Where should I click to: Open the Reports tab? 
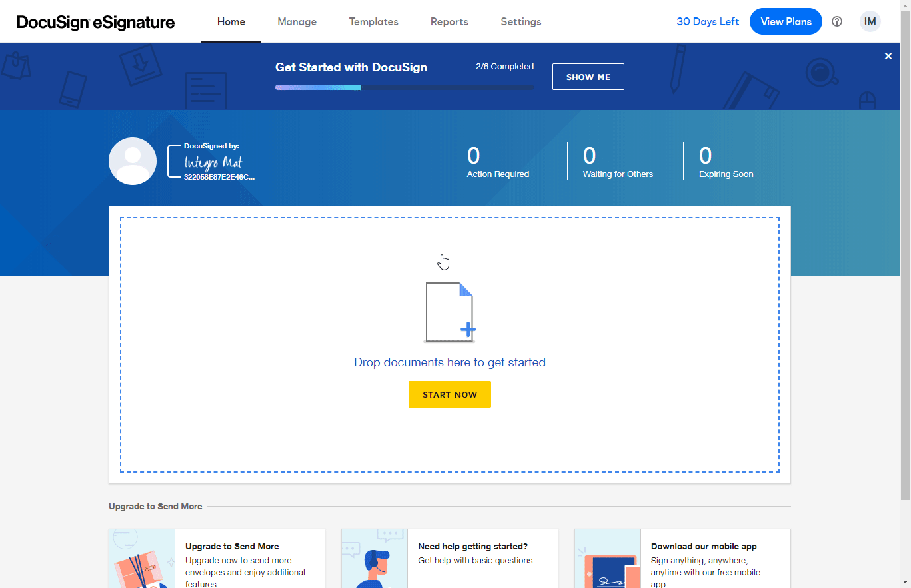click(449, 21)
